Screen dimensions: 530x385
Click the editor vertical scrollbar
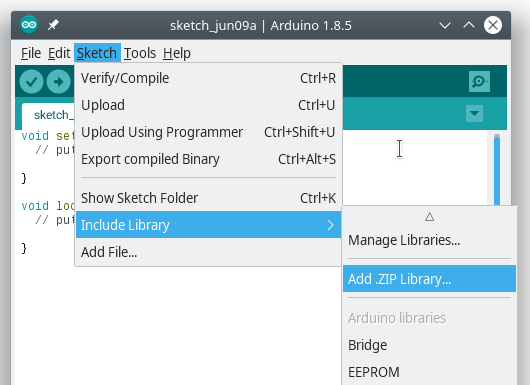(497, 169)
